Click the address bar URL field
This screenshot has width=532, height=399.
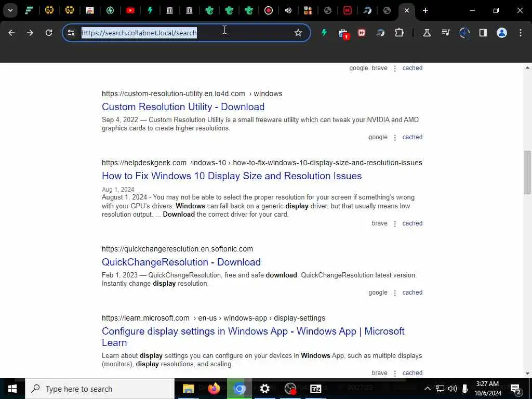point(186,33)
